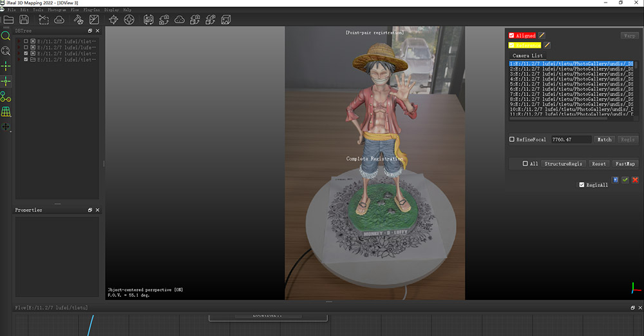Select the plain green crosshair tool

click(6, 66)
